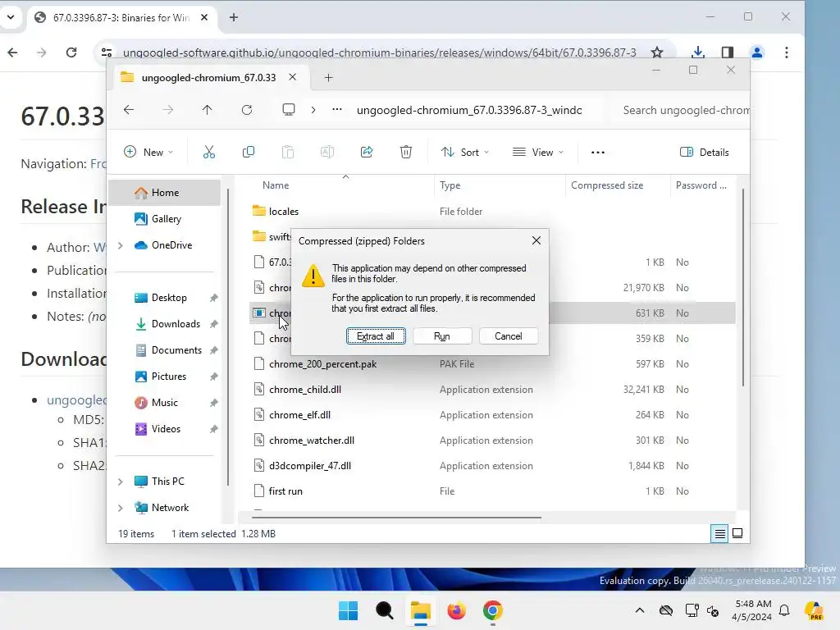The image size is (840, 630).
Task: Select the first run file
Action: 285,491
